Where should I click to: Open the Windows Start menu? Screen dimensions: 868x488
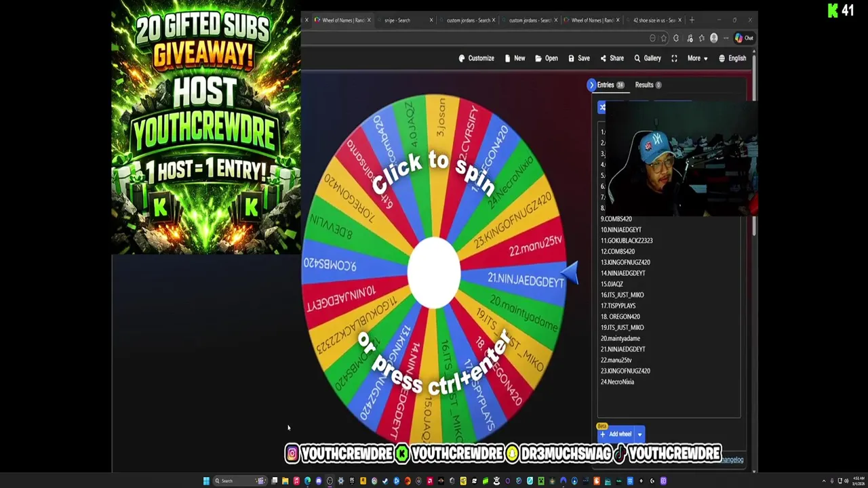[x=206, y=481]
